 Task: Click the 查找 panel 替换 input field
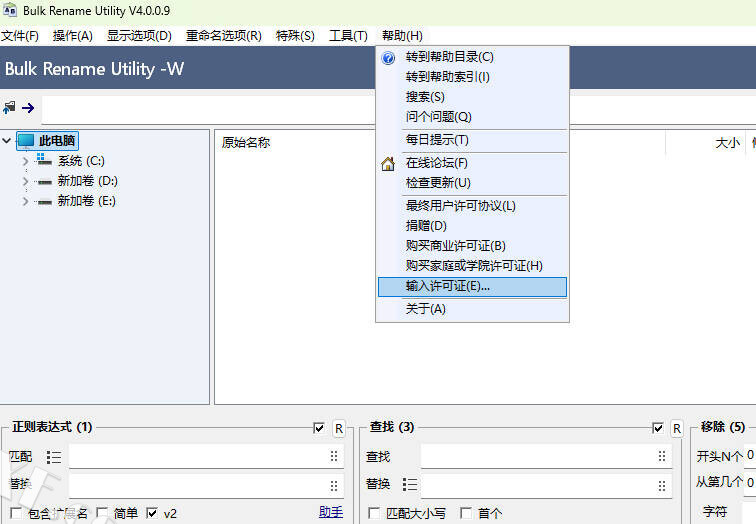(546, 486)
